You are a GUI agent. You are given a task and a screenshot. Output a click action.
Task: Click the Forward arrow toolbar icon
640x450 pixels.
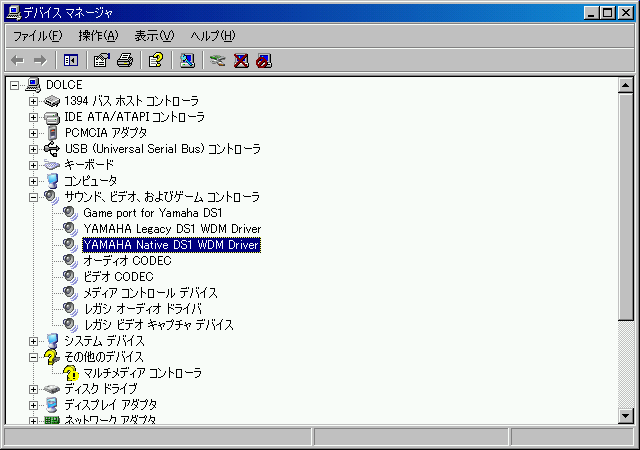coord(40,61)
